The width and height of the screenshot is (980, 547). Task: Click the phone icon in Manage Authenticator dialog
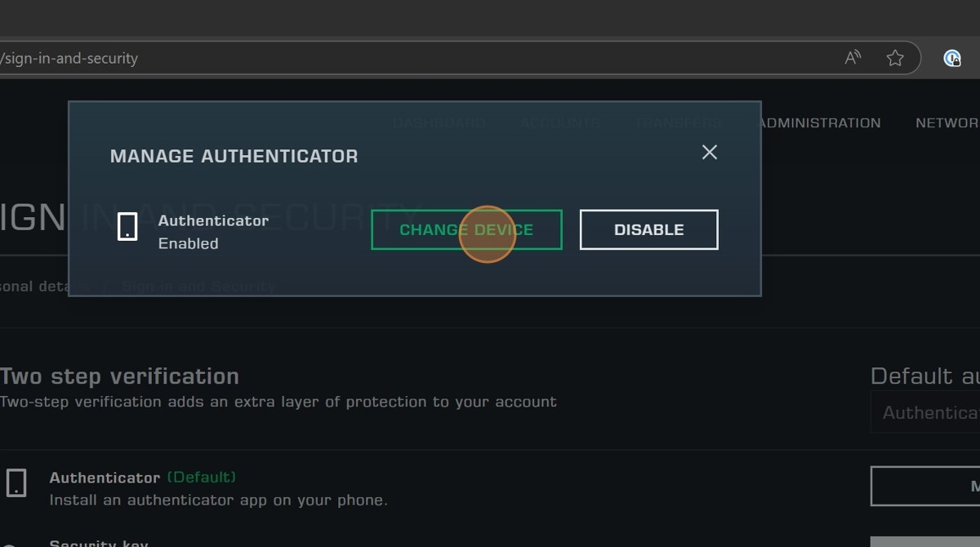pos(127,227)
